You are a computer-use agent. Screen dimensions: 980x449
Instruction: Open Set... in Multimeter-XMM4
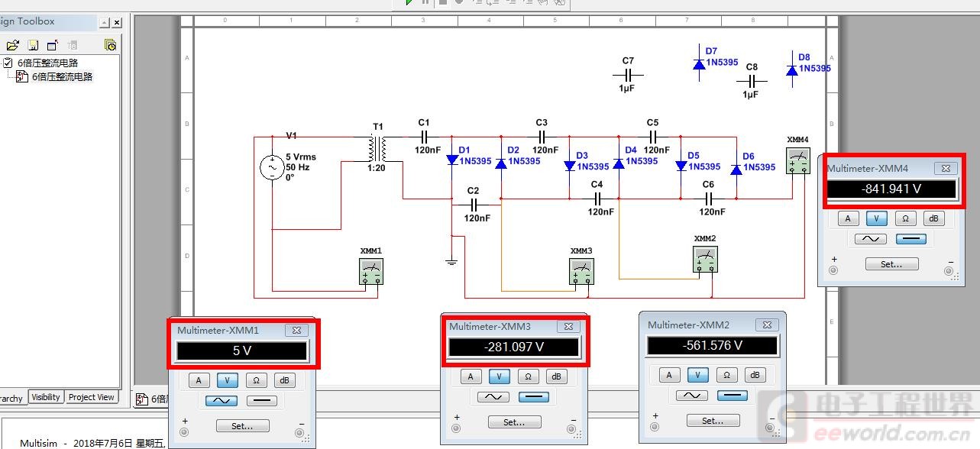(x=891, y=264)
